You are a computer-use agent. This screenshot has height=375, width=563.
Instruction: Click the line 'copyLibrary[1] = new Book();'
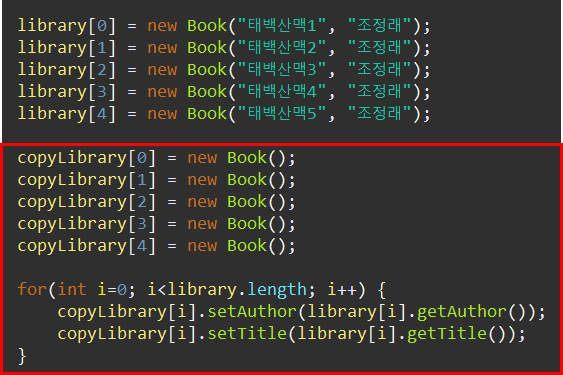click(x=157, y=180)
